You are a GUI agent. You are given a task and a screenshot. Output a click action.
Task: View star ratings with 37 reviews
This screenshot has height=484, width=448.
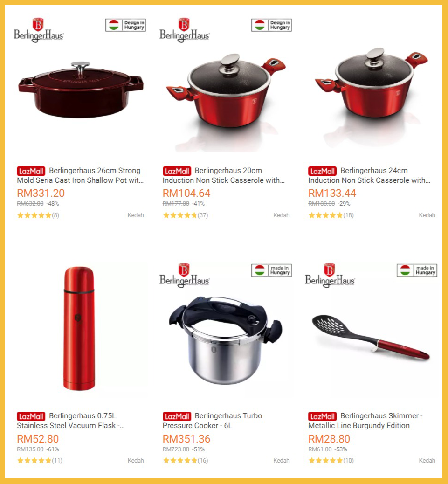[186, 215]
